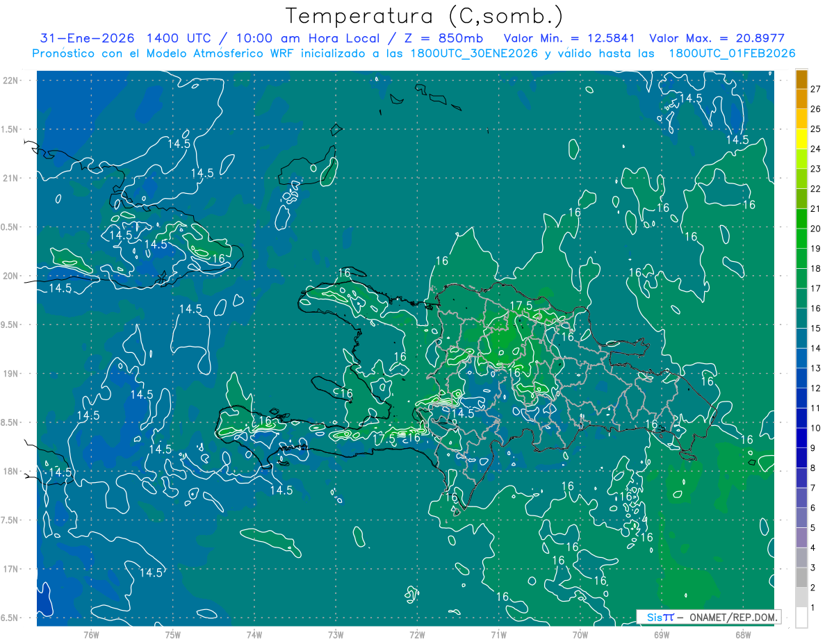Screen dimensions: 834x644
Task: Click the 'Temperatura (C,somb.)' chart title
Action: [425, 16]
